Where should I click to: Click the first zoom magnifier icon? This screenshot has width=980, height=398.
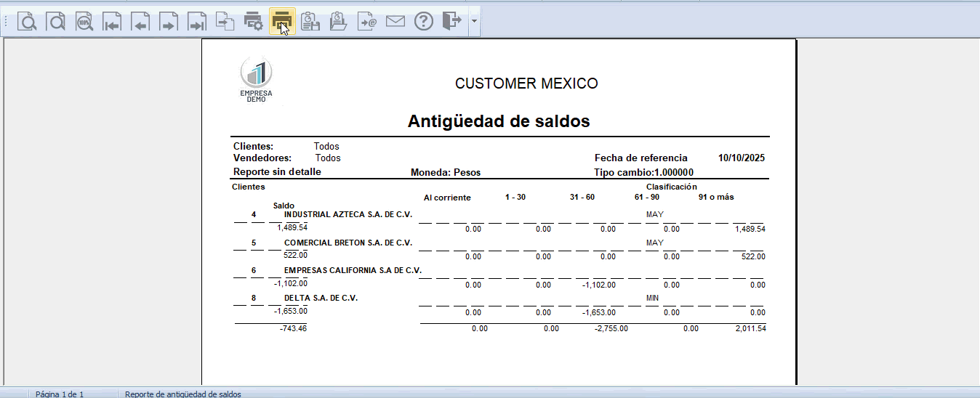tap(27, 22)
